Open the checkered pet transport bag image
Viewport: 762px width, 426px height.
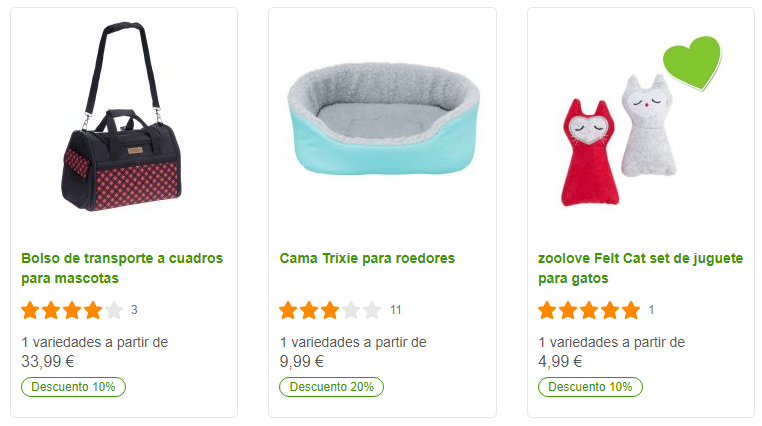tap(122, 117)
